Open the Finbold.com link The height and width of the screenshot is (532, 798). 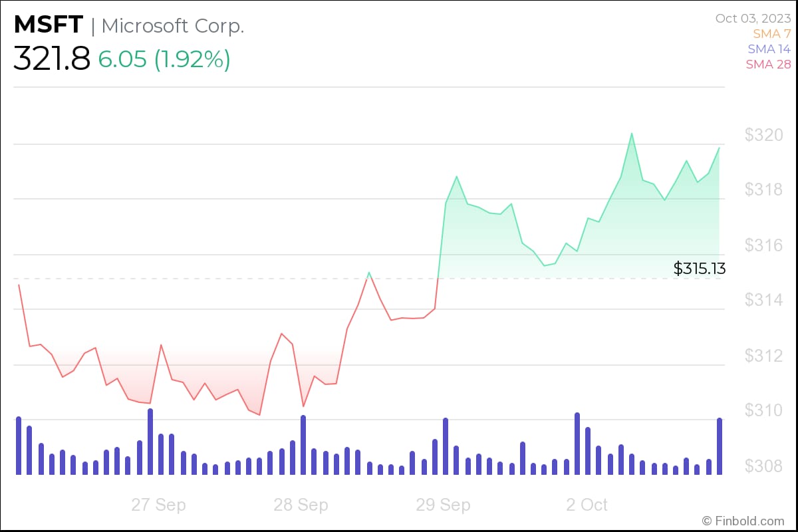[745, 521]
